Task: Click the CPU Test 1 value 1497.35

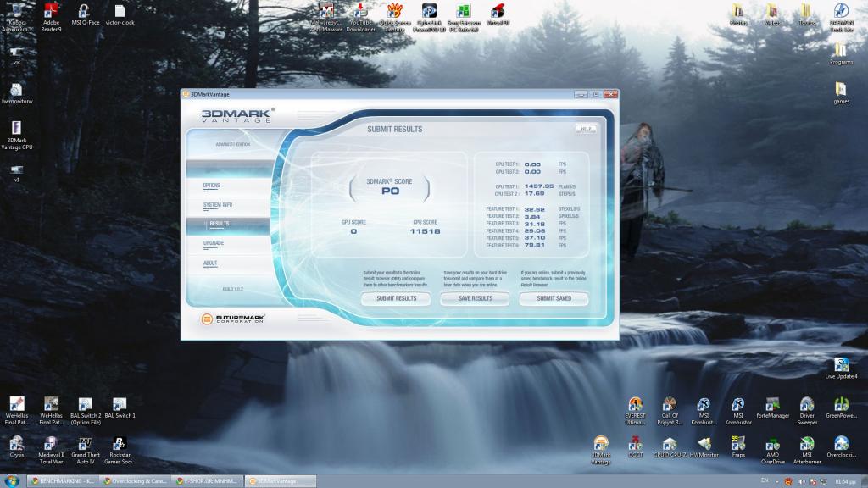Action: tap(538, 186)
